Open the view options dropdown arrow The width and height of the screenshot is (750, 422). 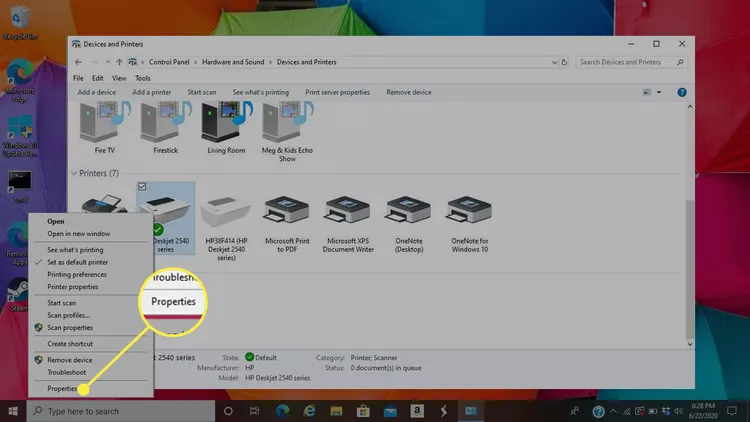tap(659, 92)
